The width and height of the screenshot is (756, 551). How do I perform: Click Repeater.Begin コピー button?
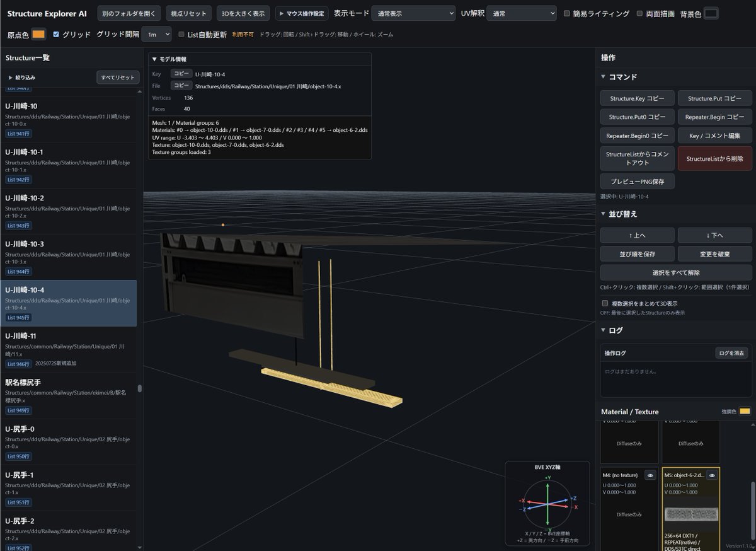point(714,117)
